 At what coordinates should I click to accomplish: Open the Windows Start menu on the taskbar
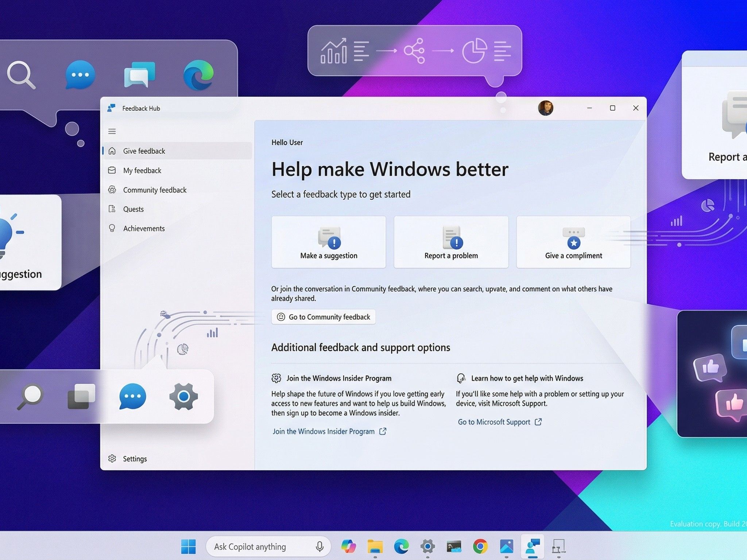[189, 547]
